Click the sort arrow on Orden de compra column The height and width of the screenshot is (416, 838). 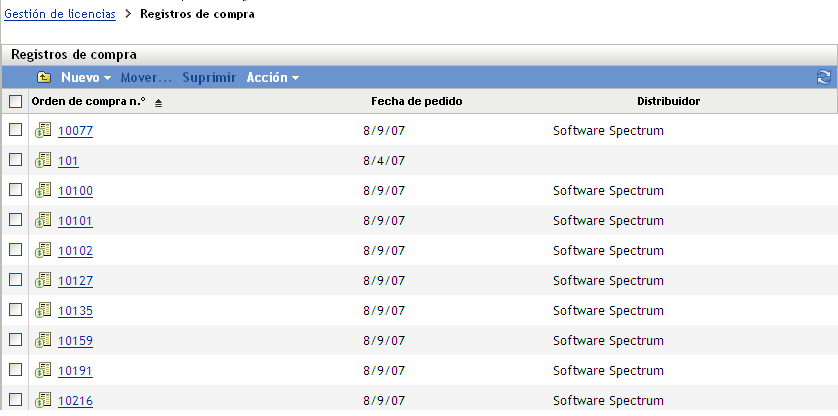pyautogui.click(x=158, y=102)
